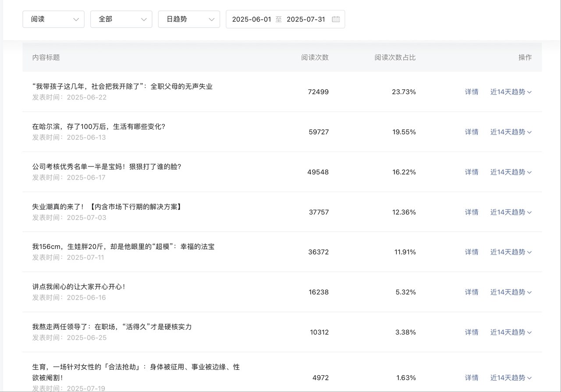Click the publish date 发表时间：2025-06-22
The image size is (561, 392).
coord(69,97)
